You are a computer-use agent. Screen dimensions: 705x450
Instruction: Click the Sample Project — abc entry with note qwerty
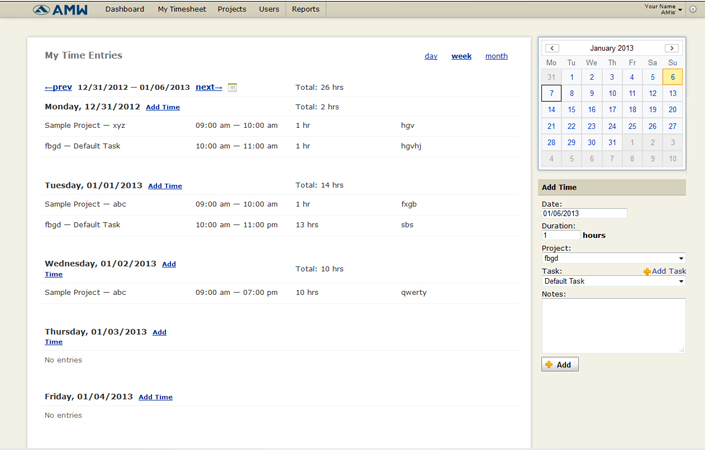[x=279, y=293]
